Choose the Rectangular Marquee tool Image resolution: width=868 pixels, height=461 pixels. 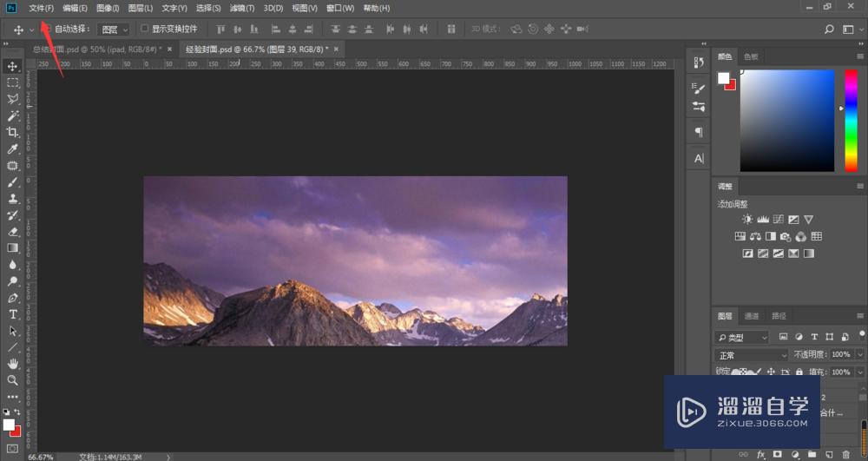[12, 82]
